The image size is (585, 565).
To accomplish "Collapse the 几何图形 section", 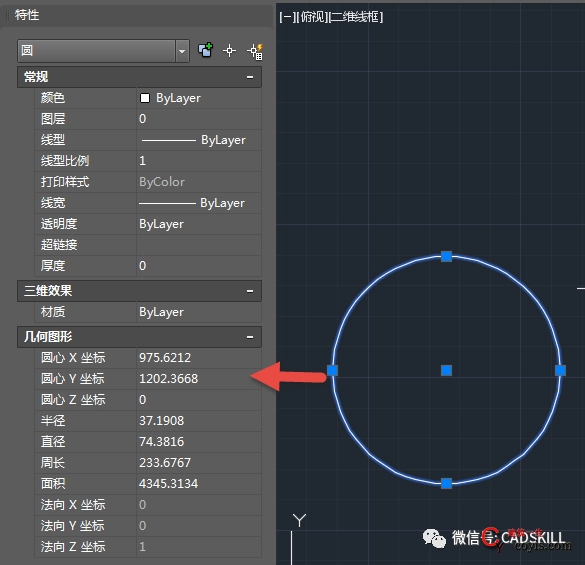I will click(x=250, y=337).
